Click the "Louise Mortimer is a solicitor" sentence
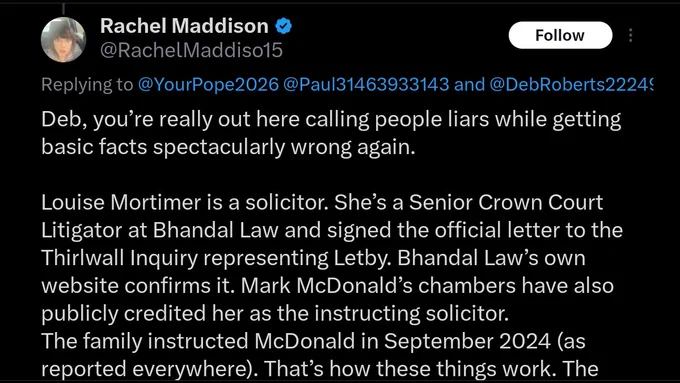 tap(184, 203)
